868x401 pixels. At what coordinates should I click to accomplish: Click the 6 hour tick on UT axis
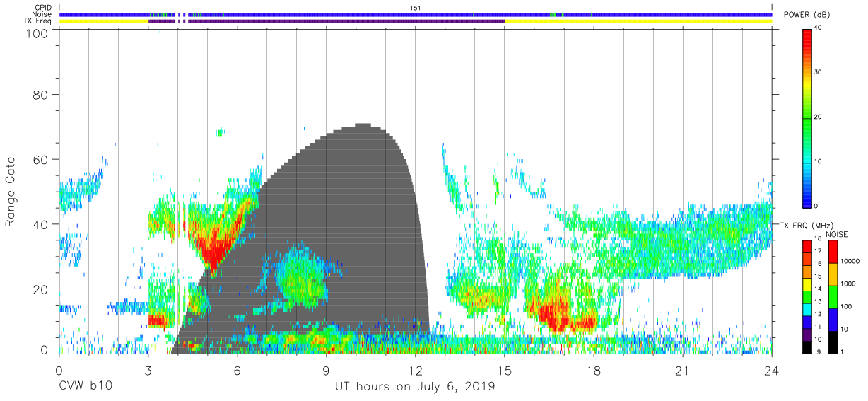pos(237,371)
